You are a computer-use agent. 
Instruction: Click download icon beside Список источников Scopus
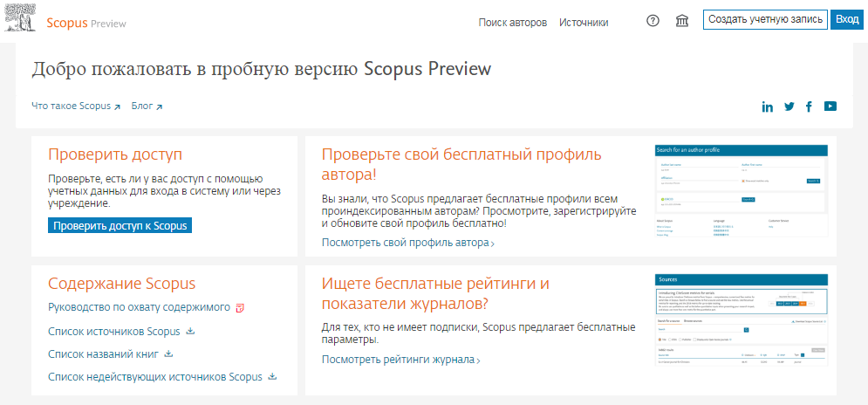coord(190,332)
